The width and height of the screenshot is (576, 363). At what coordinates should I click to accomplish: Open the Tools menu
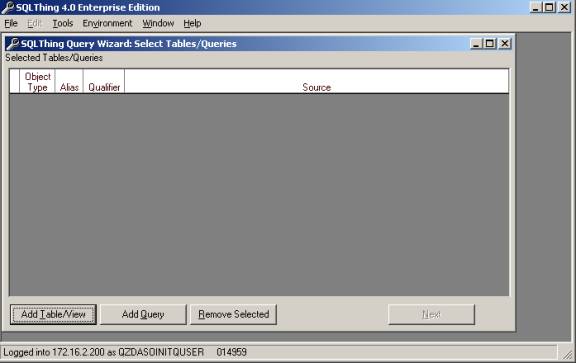click(x=63, y=24)
